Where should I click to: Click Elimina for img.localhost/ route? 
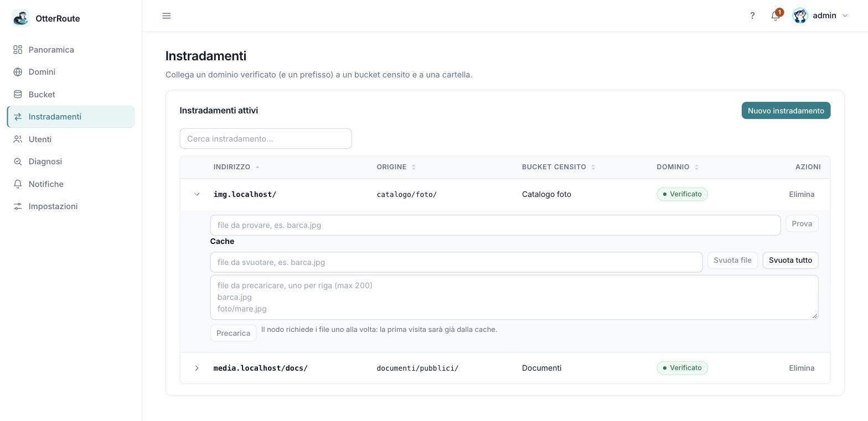click(802, 194)
